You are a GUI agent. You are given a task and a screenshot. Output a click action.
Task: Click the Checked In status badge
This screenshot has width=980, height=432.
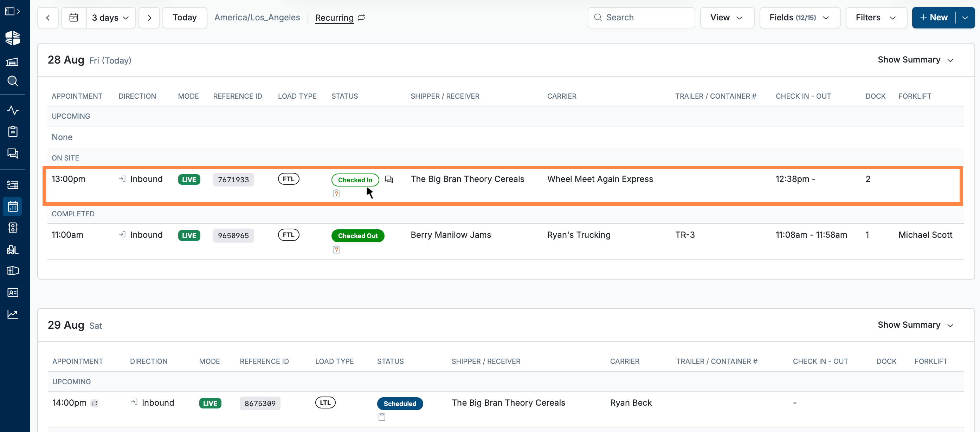[355, 180]
